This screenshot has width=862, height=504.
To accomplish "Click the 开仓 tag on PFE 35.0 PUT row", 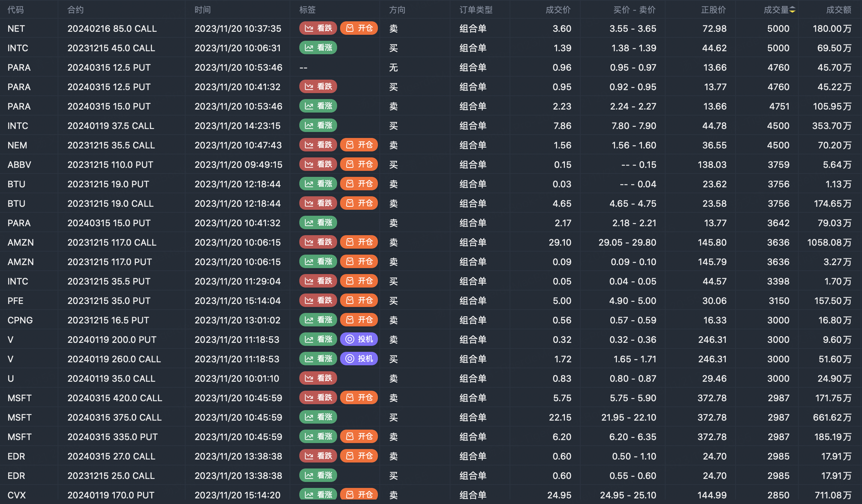I will [359, 301].
